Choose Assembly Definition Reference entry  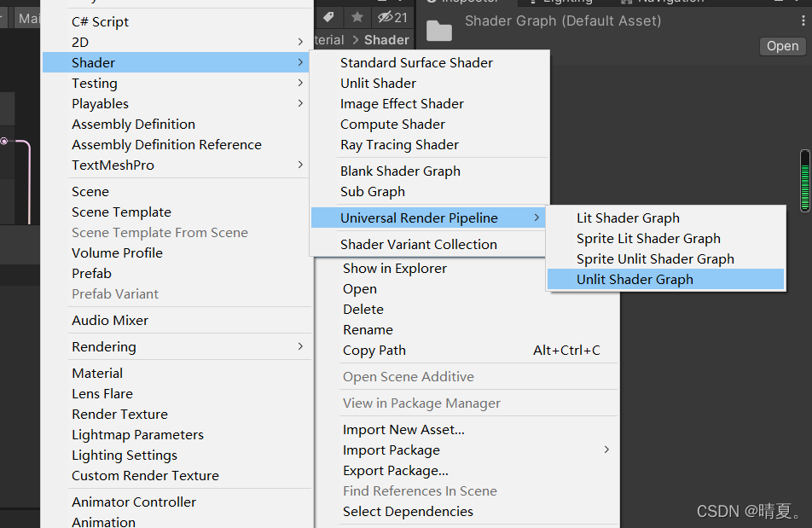tap(176, 144)
